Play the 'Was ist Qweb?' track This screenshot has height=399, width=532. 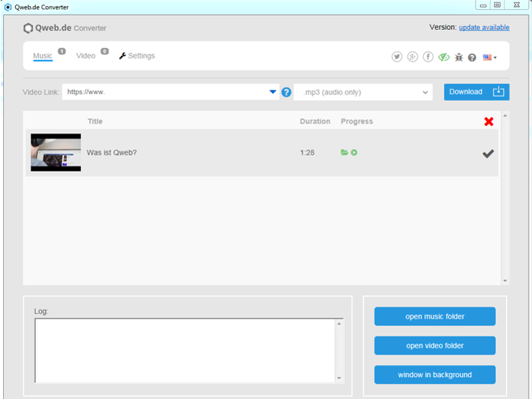click(354, 153)
